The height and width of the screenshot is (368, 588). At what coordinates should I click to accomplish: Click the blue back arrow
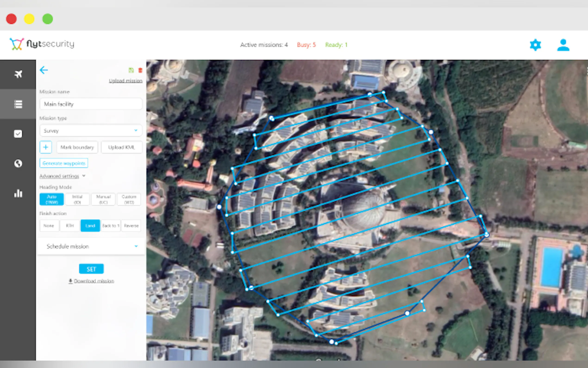pos(44,70)
